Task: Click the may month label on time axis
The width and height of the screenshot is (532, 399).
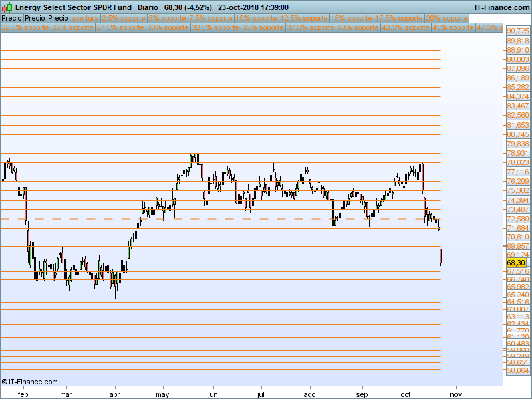Action: (162, 394)
